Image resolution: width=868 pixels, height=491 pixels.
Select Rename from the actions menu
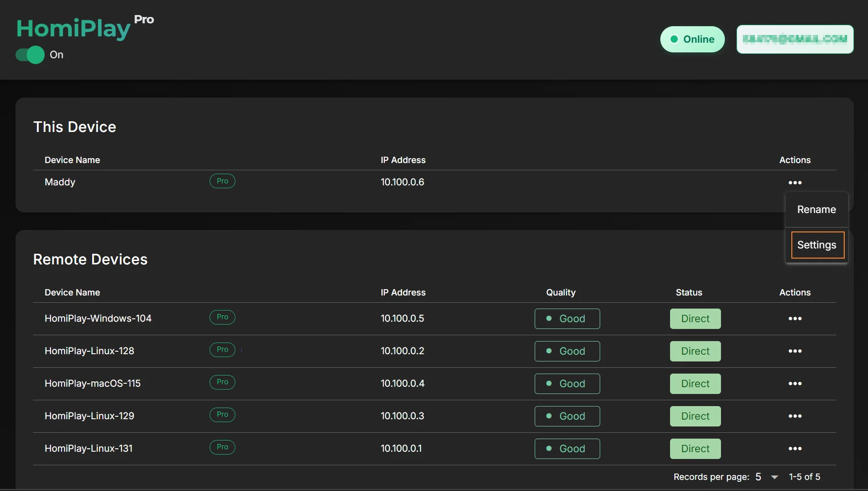(x=816, y=210)
